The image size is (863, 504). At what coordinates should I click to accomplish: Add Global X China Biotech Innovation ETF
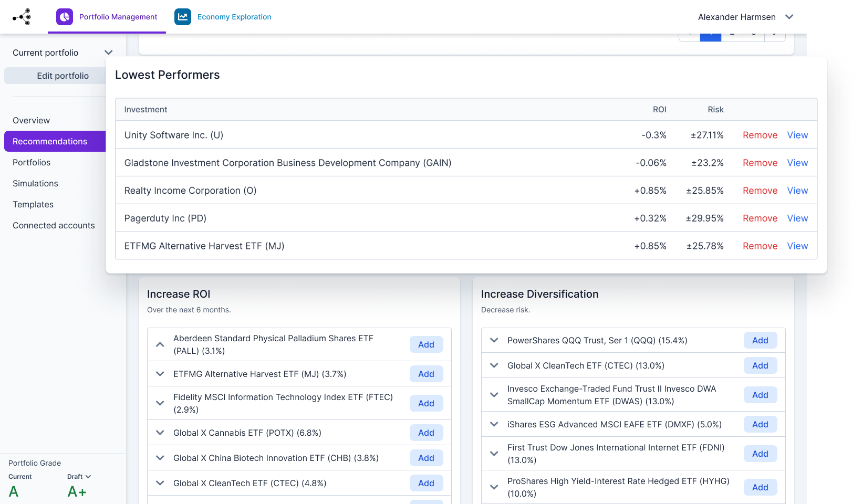point(426,458)
